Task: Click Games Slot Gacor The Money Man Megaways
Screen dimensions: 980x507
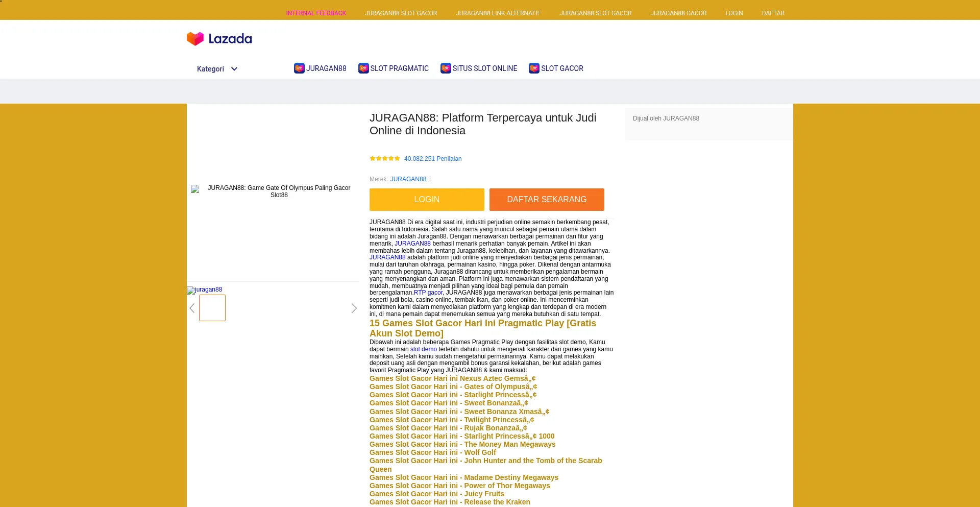Action: click(462, 444)
